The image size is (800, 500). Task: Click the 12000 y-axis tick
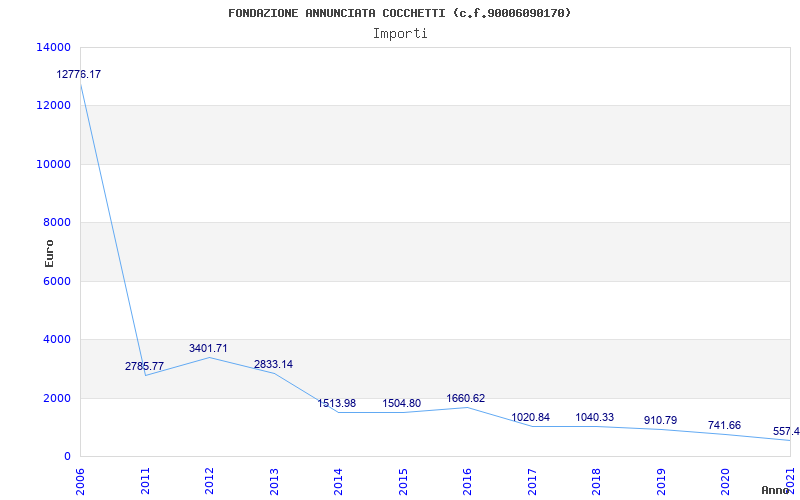coord(53,106)
